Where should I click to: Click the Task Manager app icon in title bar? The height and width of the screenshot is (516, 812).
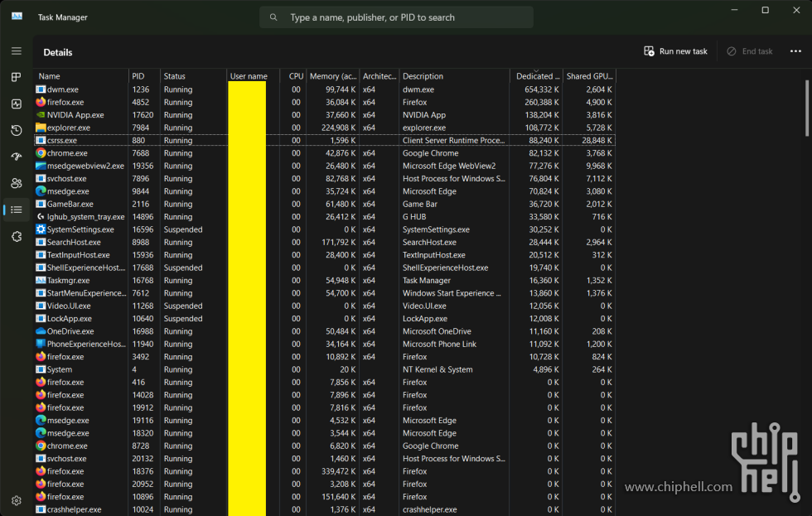coord(17,17)
